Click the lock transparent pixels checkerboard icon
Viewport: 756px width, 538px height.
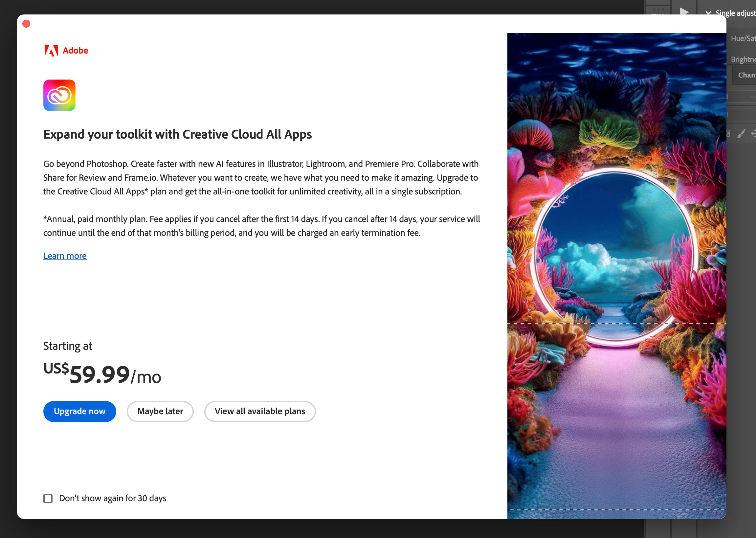(729, 133)
